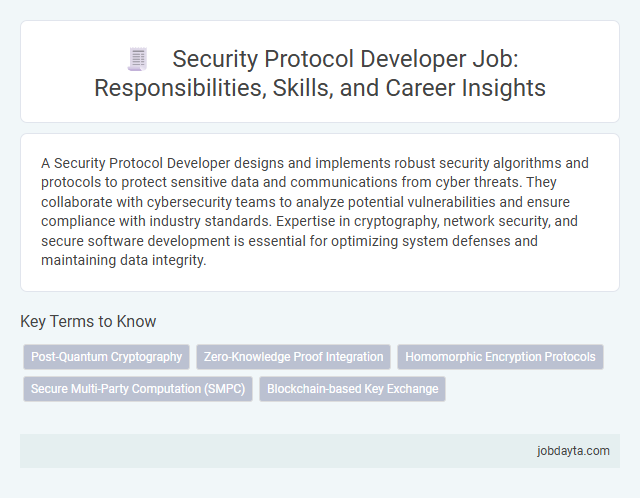
Task: Choose the Secure Multi-Party Computation (SMPC) tag
Action: click(138, 389)
